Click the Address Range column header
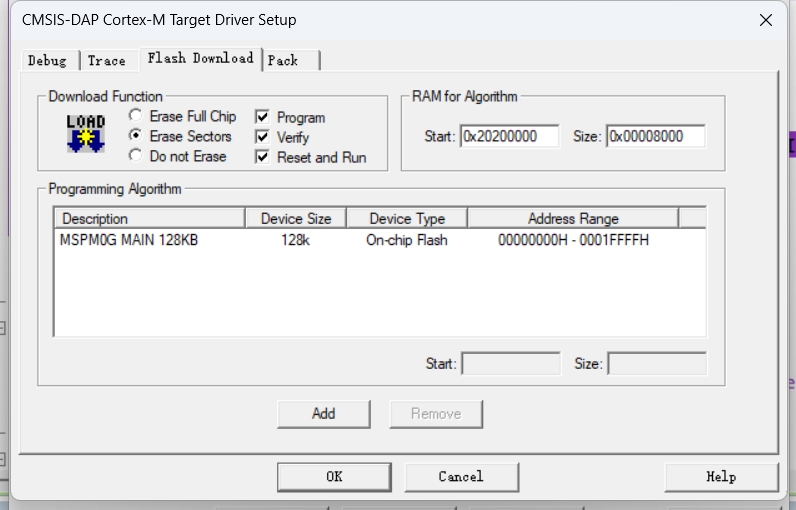796x510 pixels. pos(572,218)
